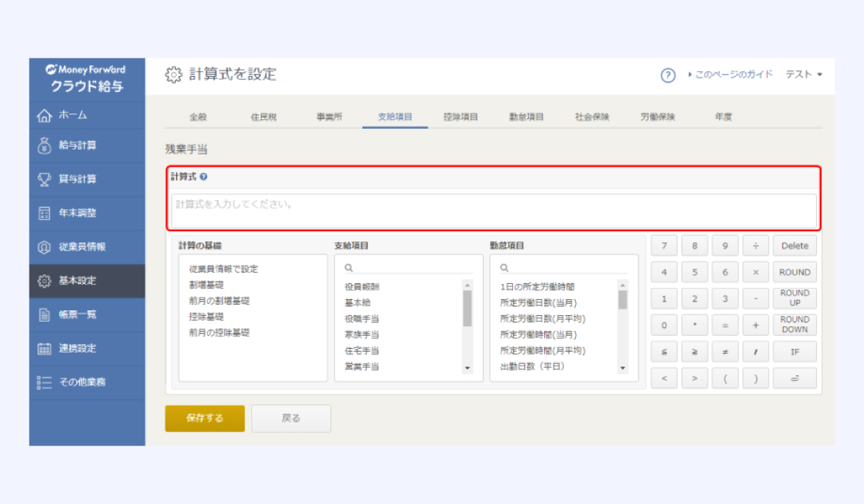The width and height of the screenshot is (864, 504).
Task: Open 給与計算 money bag icon
Action: tap(44, 146)
